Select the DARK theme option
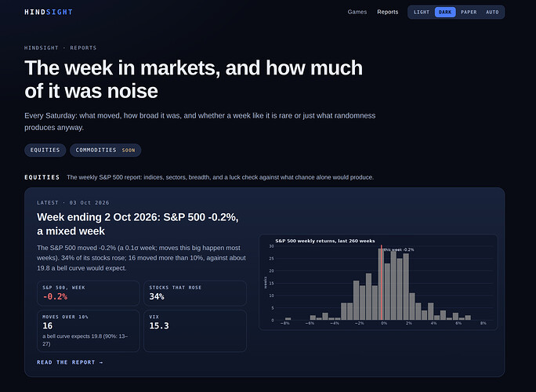This screenshot has width=536, height=392. tap(445, 12)
